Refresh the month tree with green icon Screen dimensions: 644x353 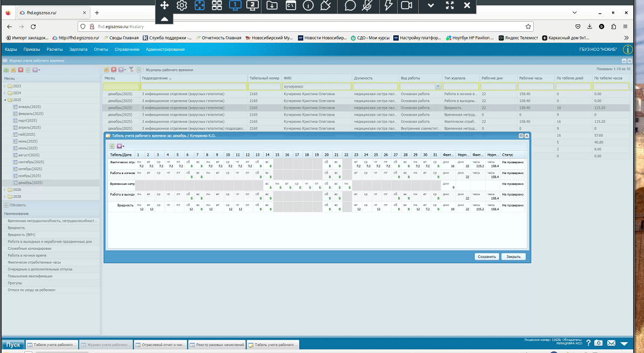tap(28, 70)
